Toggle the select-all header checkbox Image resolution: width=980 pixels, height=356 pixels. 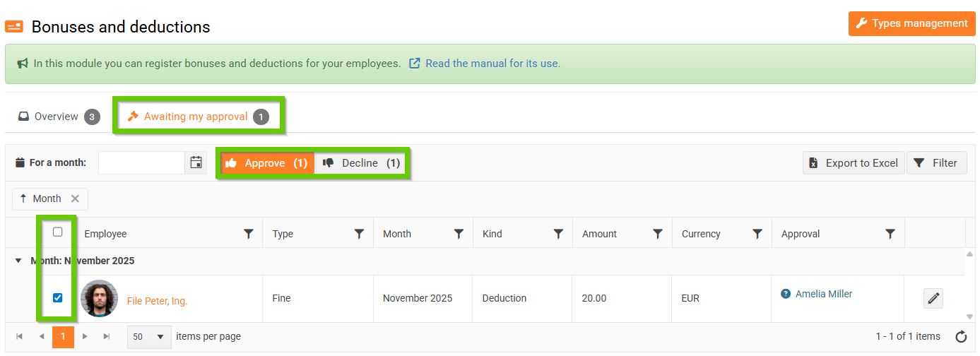[58, 232]
